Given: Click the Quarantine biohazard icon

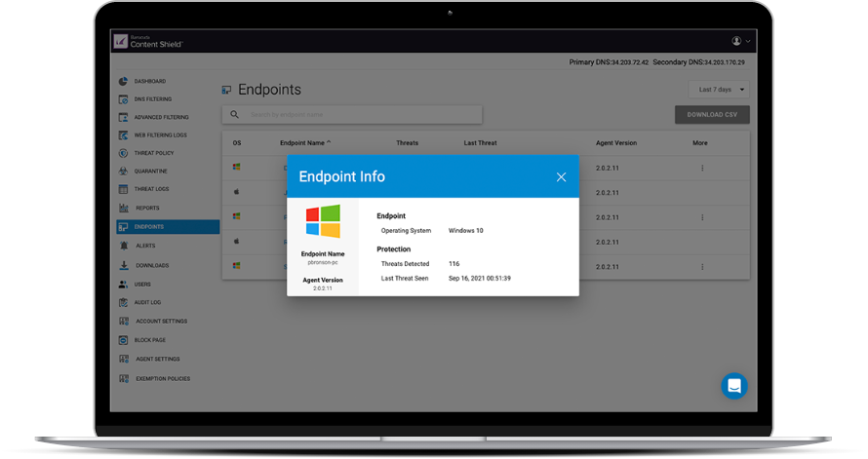Looking at the screenshot, I should point(123,172).
